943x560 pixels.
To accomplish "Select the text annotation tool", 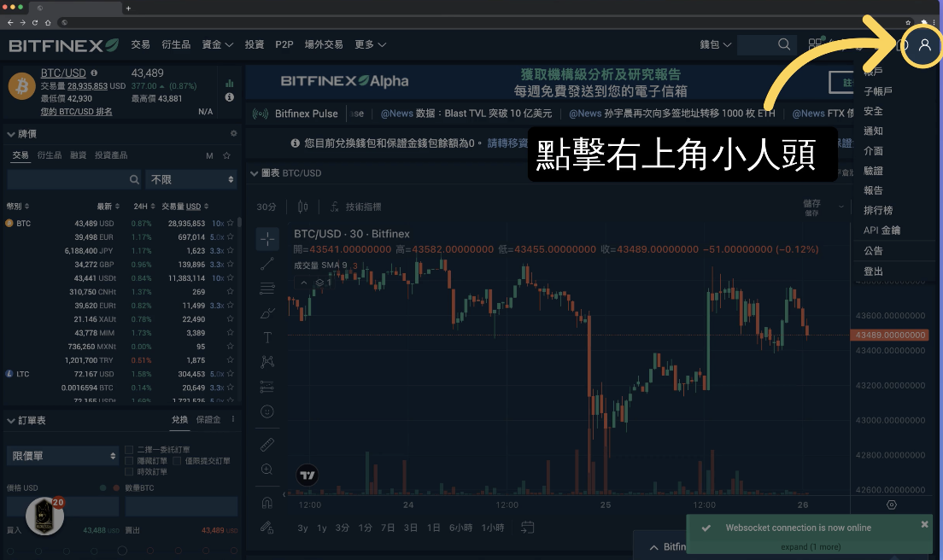I will [x=267, y=338].
